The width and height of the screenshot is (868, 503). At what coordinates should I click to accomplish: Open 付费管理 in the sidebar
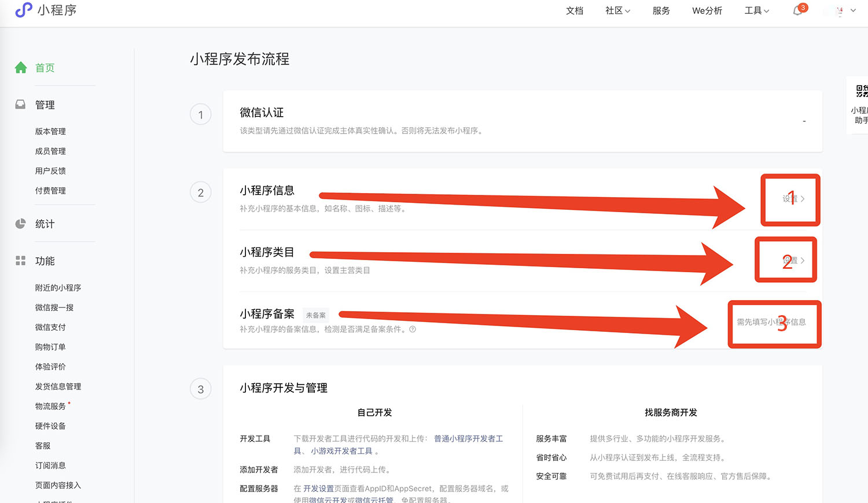[x=50, y=190]
